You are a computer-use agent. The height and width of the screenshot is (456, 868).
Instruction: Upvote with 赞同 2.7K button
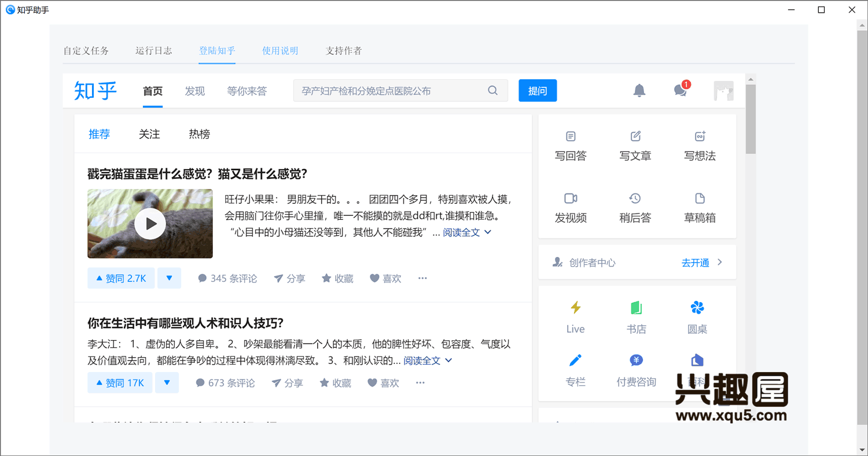121,278
